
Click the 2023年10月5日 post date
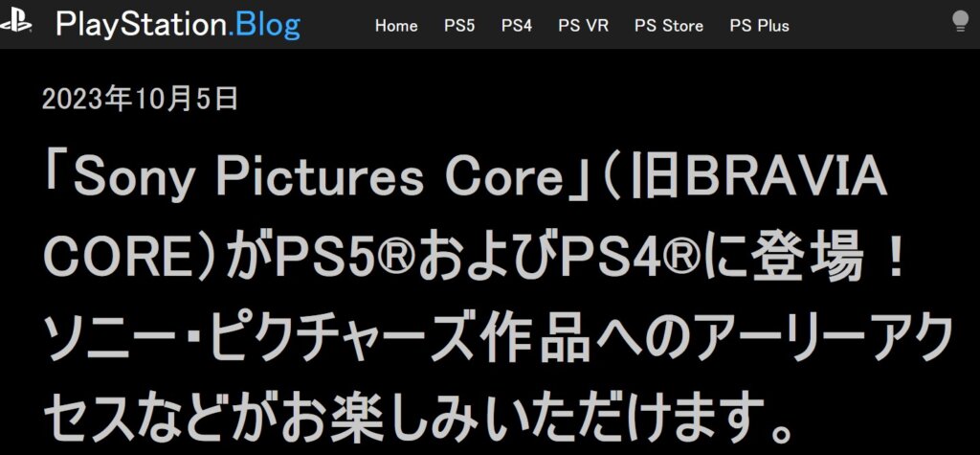point(140,99)
